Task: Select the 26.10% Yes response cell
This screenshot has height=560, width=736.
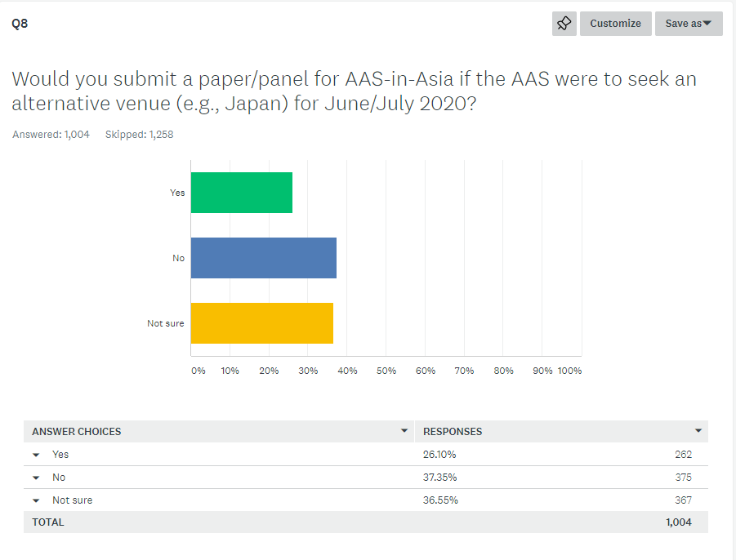Action: pyautogui.click(x=439, y=455)
